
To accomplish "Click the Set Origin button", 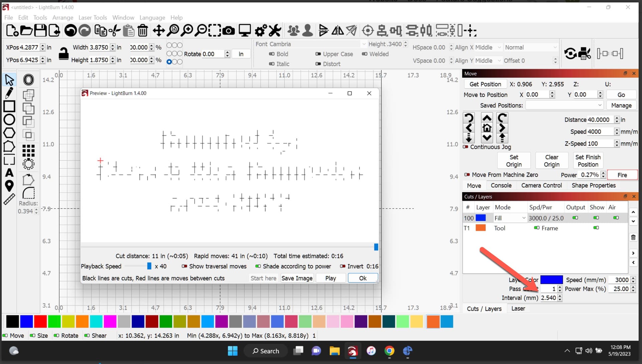I will tap(514, 160).
